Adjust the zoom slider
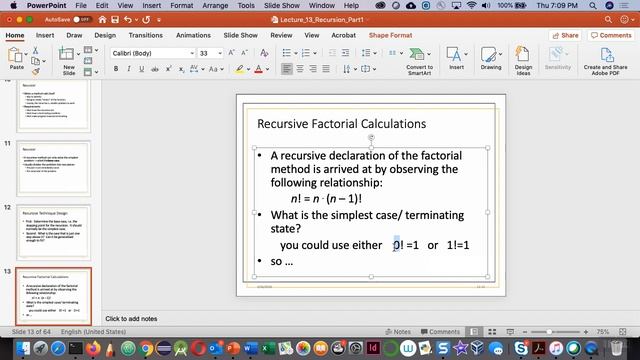 (549, 332)
